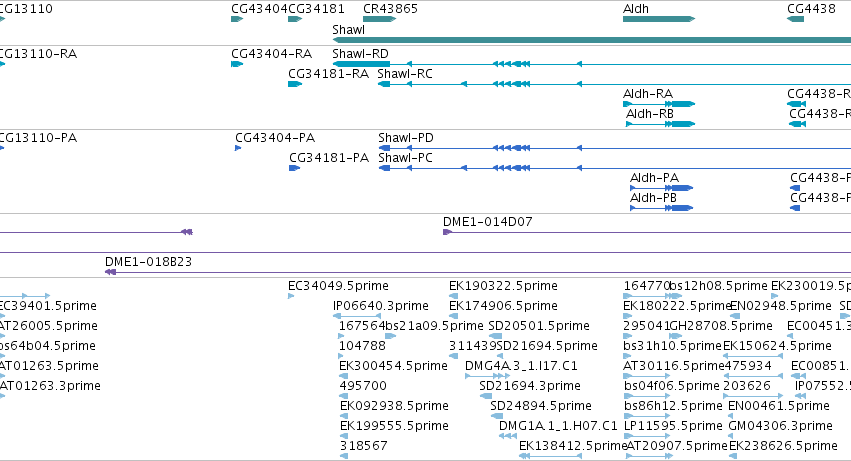Select the 311439 EST label
The height and width of the screenshot is (461, 851).
click(472, 346)
